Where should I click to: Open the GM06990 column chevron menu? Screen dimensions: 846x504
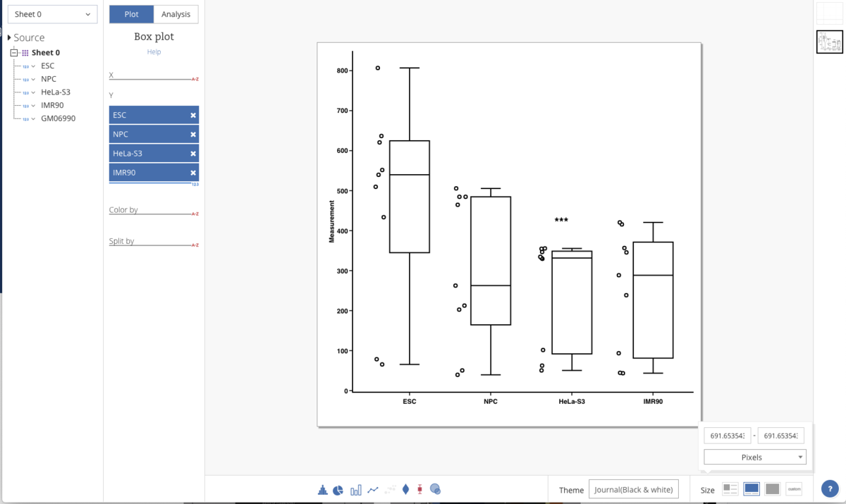click(x=33, y=119)
